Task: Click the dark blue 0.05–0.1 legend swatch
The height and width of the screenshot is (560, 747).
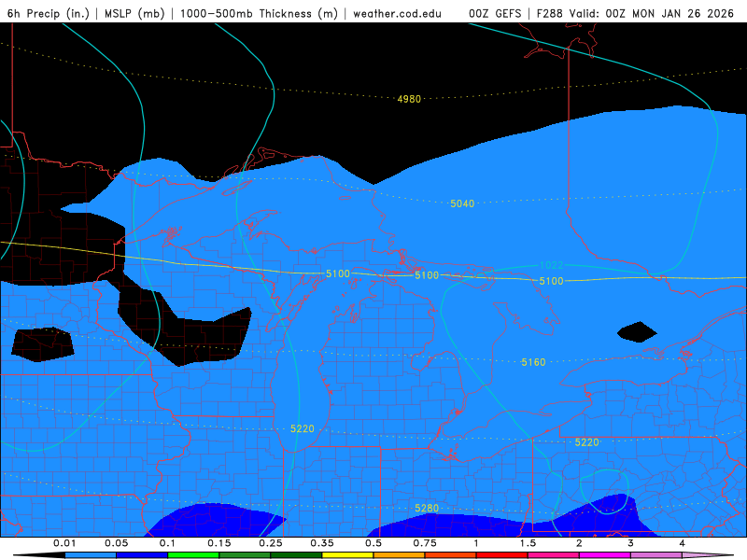Action: (x=142, y=555)
